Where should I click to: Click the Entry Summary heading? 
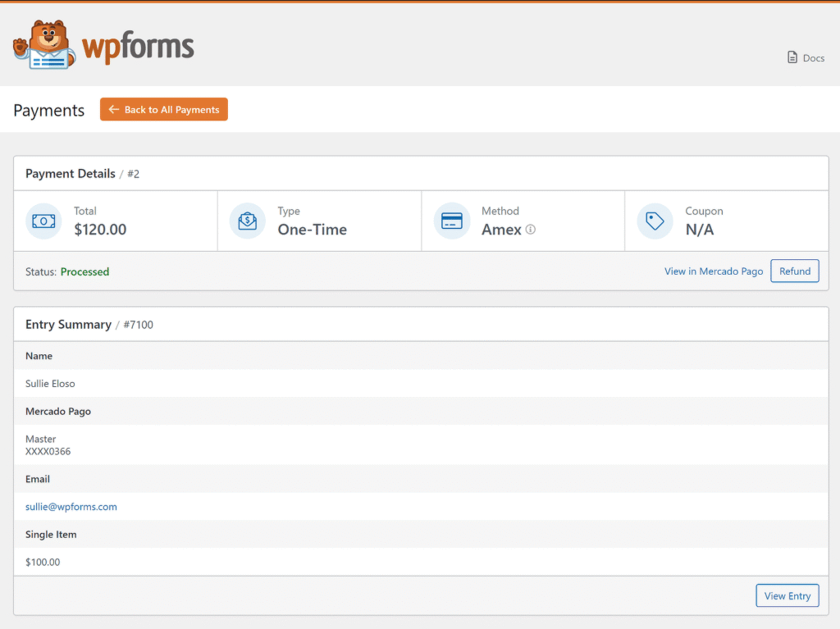tap(69, 324)
